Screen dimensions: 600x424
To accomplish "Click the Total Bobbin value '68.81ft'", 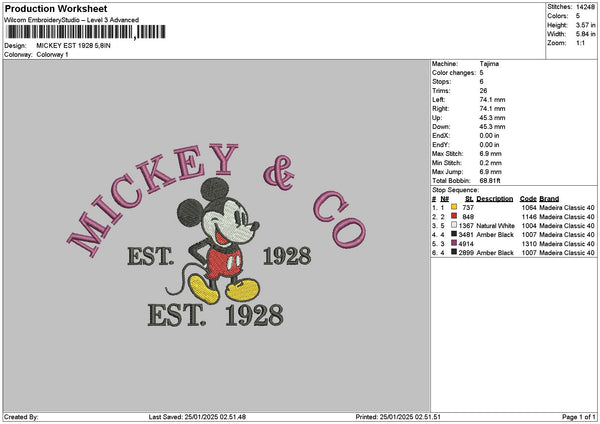I will coord(490,181).
